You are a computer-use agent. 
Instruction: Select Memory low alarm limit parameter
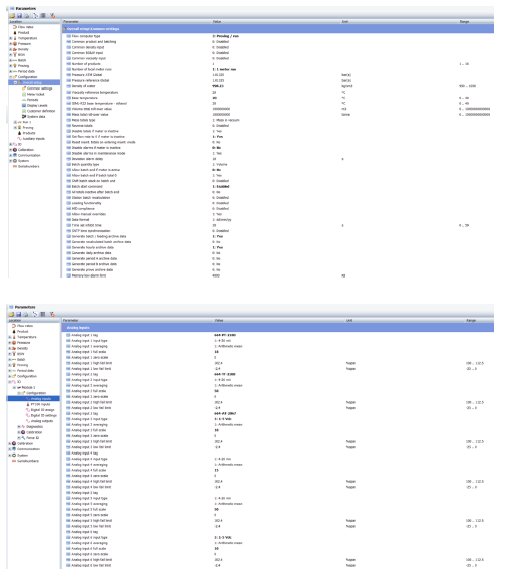89,276
